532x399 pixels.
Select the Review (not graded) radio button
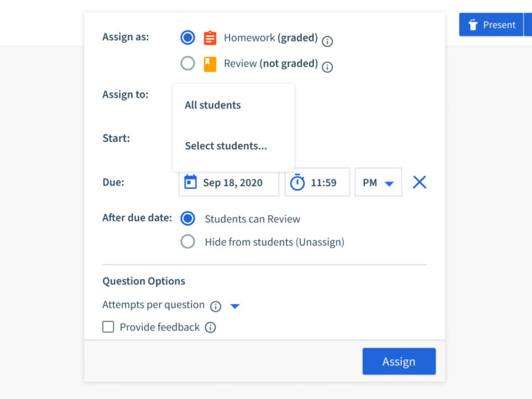coord(188,64)
